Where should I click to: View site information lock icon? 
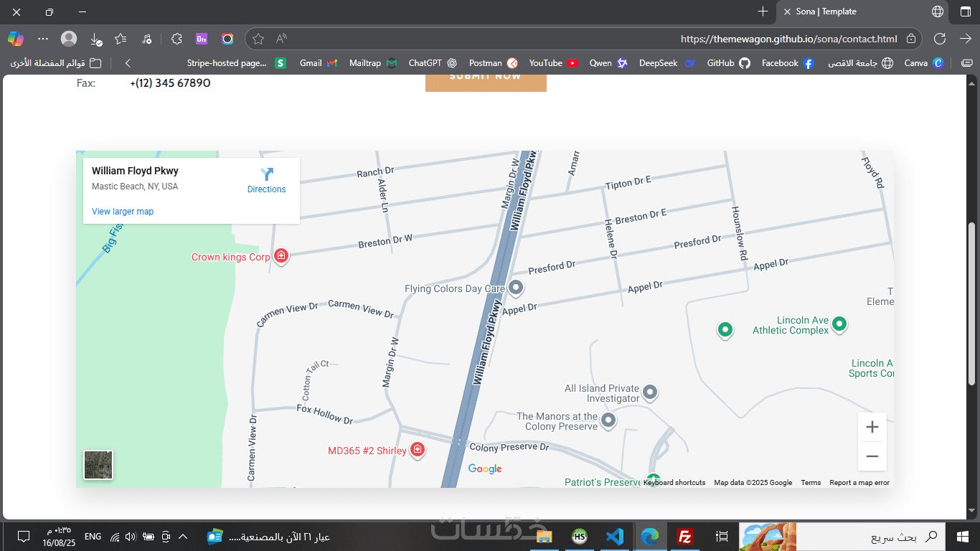pyautogui.click(x=911, y=39)
